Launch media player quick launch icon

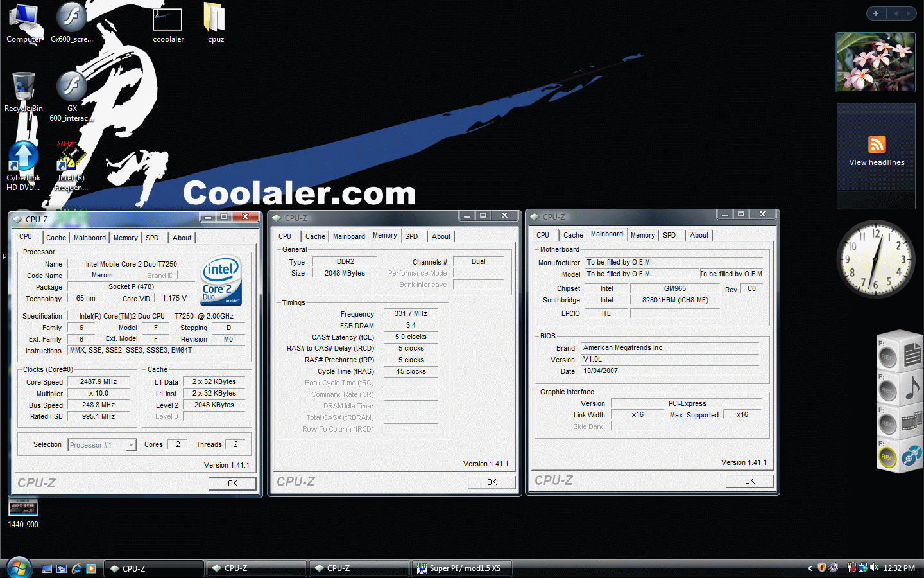click(91, 568)
